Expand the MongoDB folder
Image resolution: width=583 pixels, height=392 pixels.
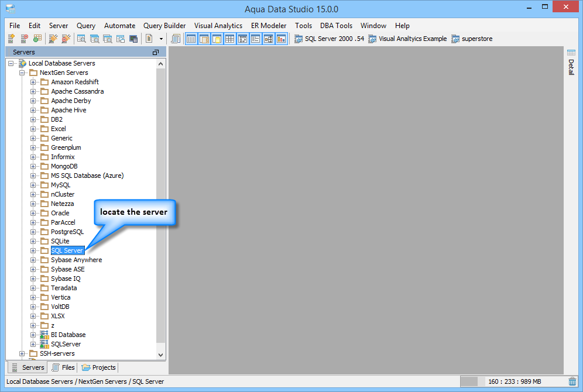[x=33, y=167]
